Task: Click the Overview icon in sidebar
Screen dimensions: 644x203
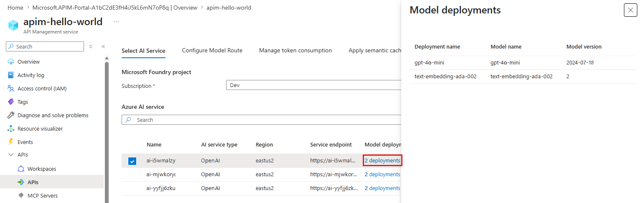Action: 11,62
